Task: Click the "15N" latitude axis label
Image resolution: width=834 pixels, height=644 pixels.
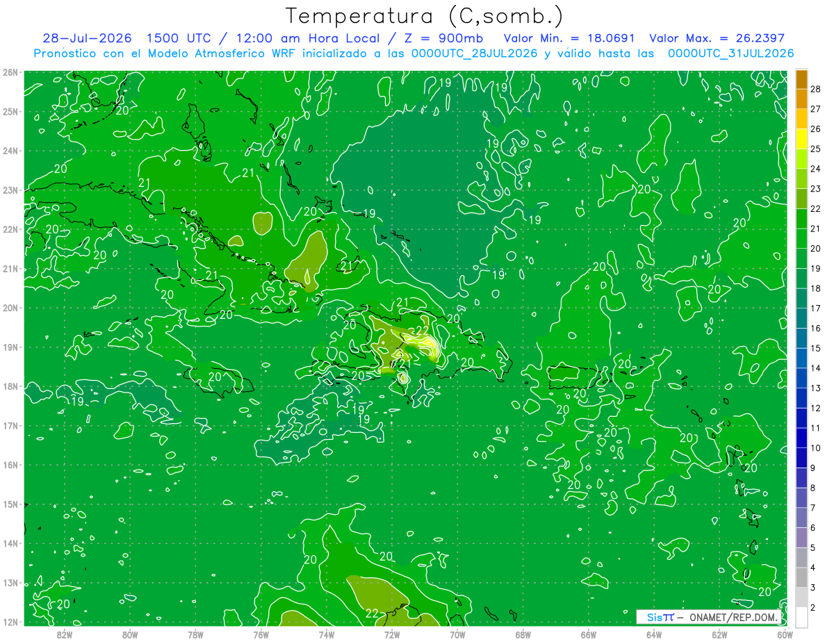Action: [x=10, y=504]
